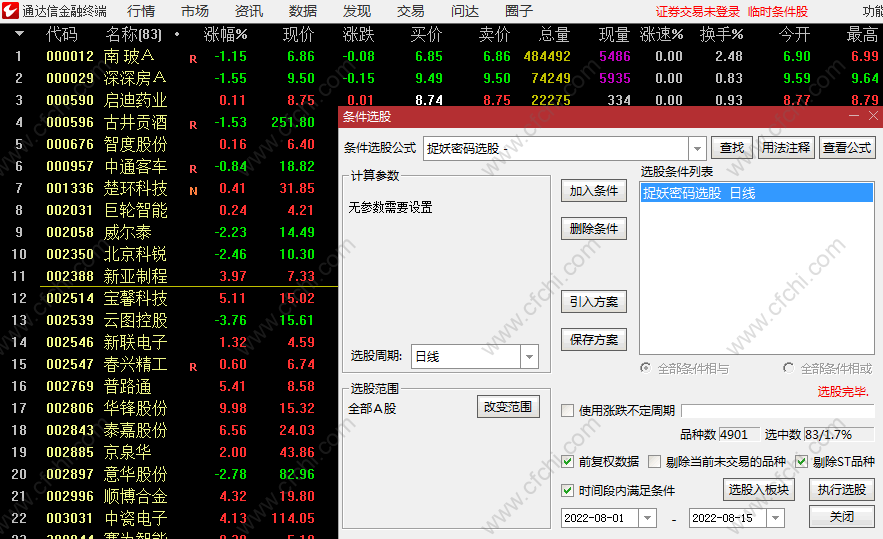
Task: Click the dot icon next to 名称(83)
Action: (x=177, y=34)
